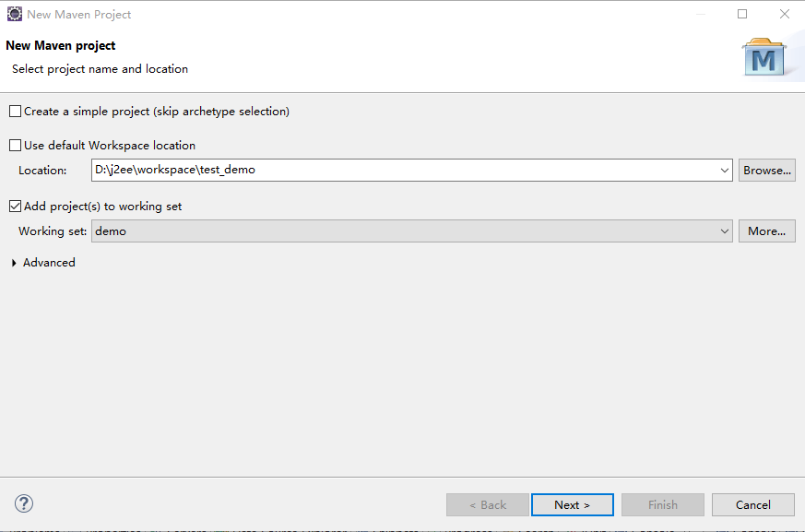This screenshot has width=805, height=532.
Task: Check Use default Workspace location
Action: click(15, 146)
